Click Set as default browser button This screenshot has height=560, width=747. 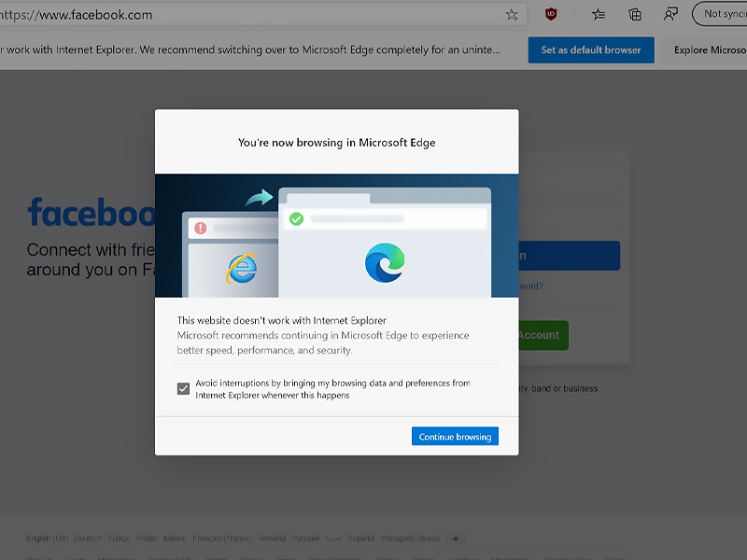[x=591, y=50]
